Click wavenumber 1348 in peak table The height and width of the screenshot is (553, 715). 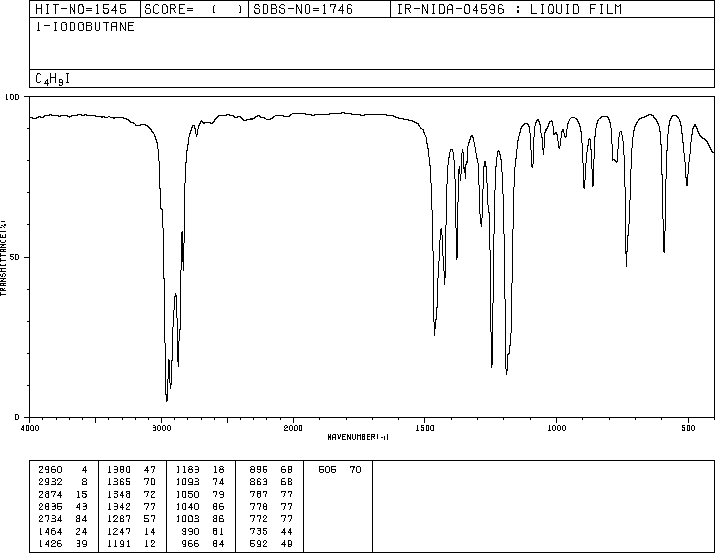point(119,494)
